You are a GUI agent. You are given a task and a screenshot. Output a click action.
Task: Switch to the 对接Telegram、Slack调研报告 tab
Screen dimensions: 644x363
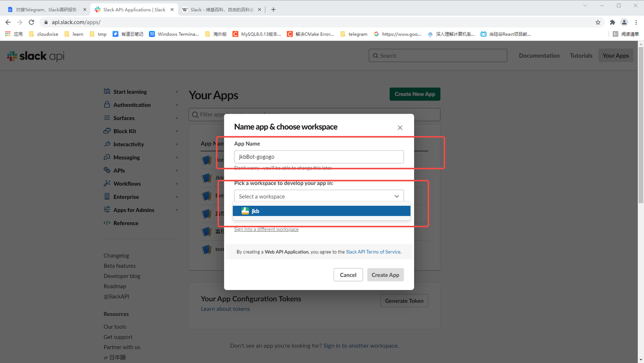(x=46, y=10)
